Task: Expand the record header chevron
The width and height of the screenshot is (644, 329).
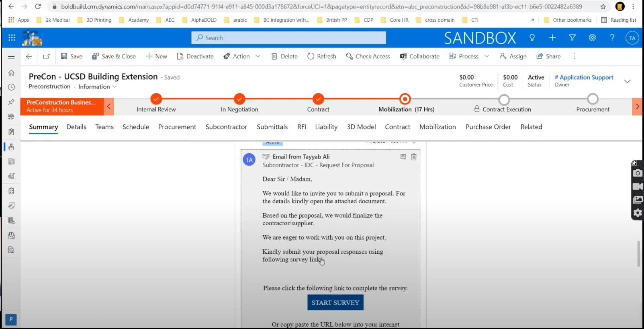Action: tap(627, 81)
